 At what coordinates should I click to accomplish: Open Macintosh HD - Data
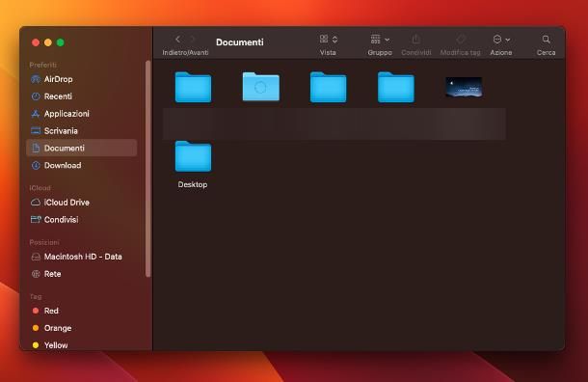pos(82,257)
